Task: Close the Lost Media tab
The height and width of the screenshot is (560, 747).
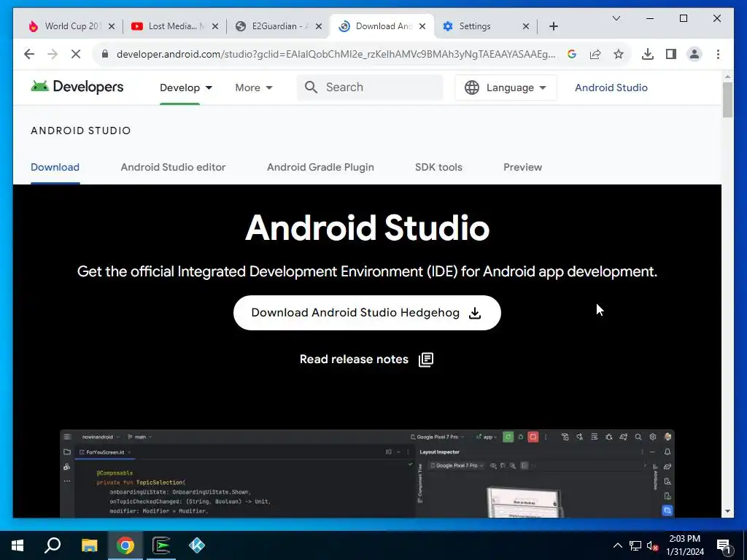Action: coord(215,26)
